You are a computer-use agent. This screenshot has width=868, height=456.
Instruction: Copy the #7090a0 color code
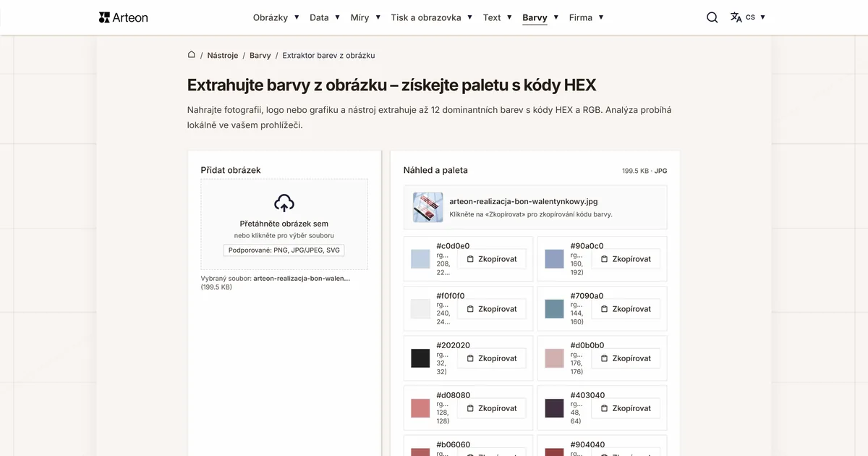point(626,309)
